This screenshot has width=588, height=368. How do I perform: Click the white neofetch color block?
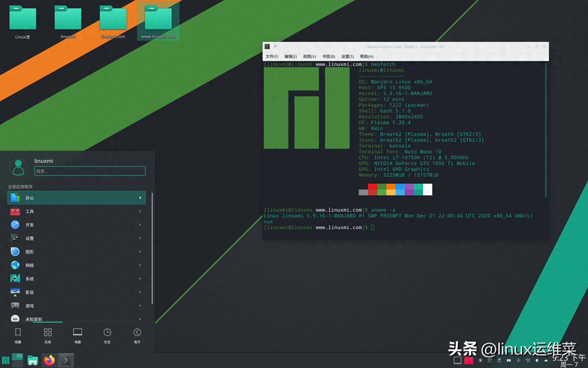428,190
